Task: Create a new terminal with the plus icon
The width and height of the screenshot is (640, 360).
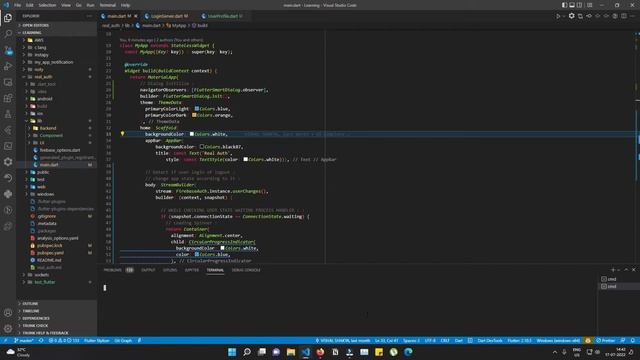Action: pyautogui.click(x=613, y=270)
